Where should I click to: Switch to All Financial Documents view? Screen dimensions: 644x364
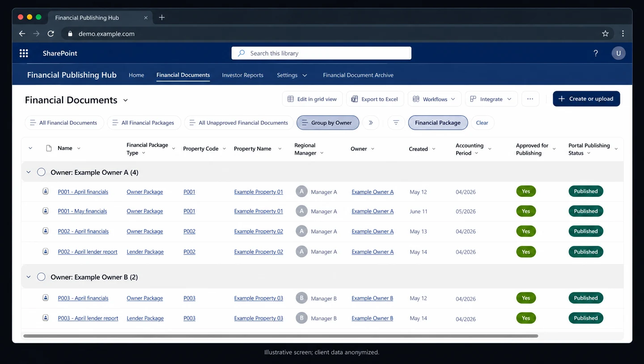[x=64, y=123]
